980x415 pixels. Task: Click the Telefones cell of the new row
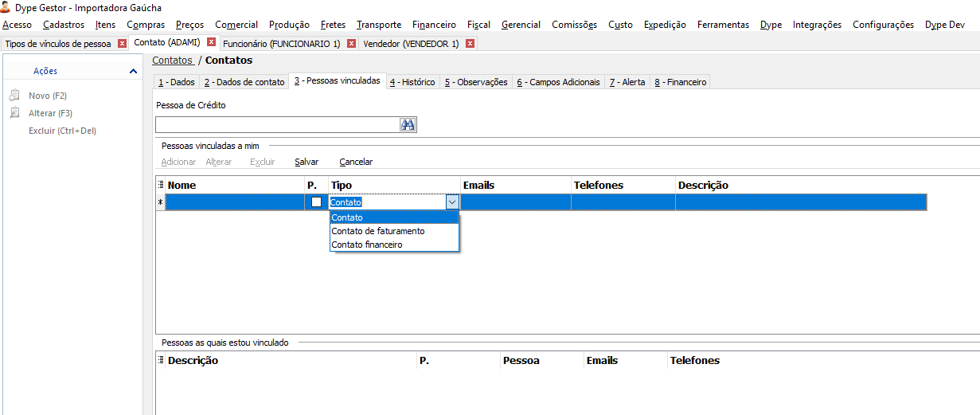(x=623, y=202)
